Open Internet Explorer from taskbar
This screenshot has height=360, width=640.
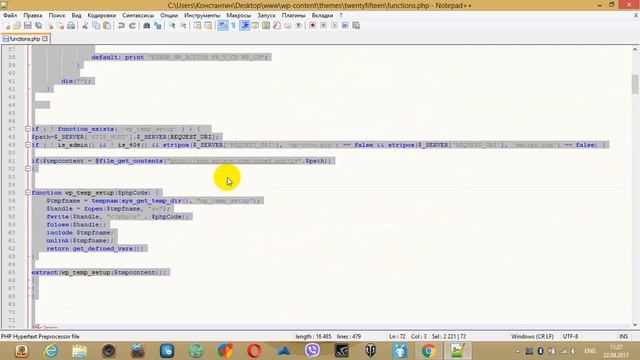pyautogui.click(x=51, y=351)
